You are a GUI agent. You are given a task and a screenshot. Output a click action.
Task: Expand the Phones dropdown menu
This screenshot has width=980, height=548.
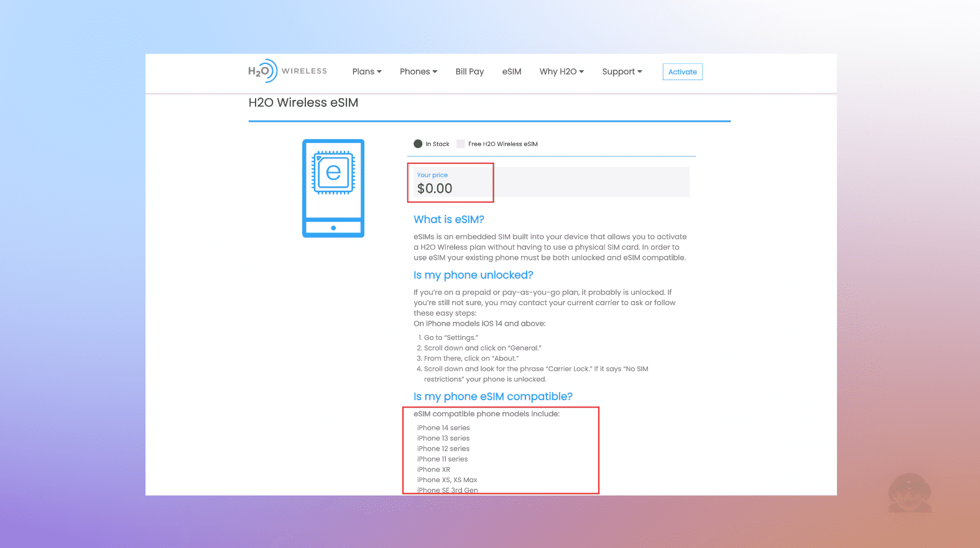coord(418,71)
